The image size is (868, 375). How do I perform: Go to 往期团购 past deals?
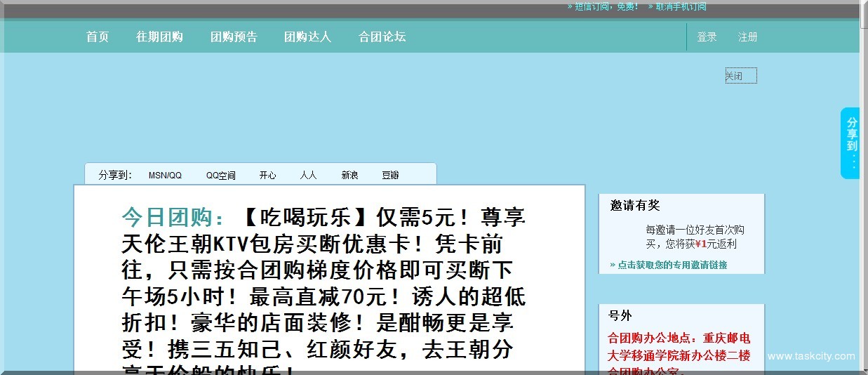(x=159, y=37)
